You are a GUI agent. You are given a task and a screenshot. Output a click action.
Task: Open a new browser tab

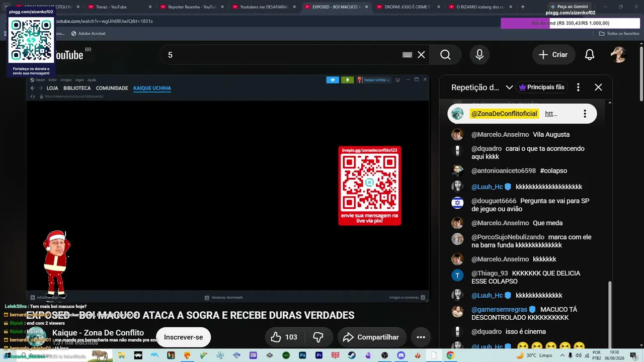[523, 7]
